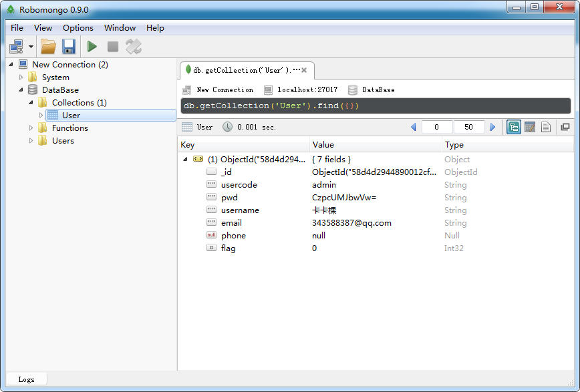
Task: Select the phone field row
Action: 376,236
